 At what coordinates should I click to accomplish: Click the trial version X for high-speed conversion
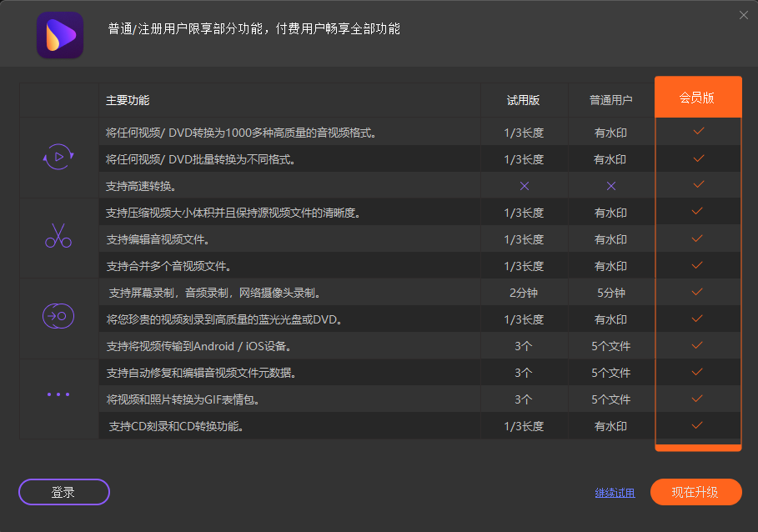pyautogui.click(x=524, y=186)
